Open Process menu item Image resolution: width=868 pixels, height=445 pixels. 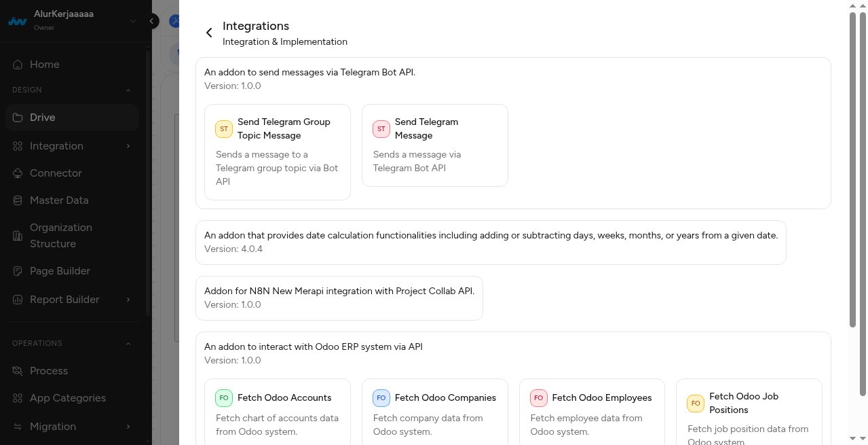click(x=72, y=371)
